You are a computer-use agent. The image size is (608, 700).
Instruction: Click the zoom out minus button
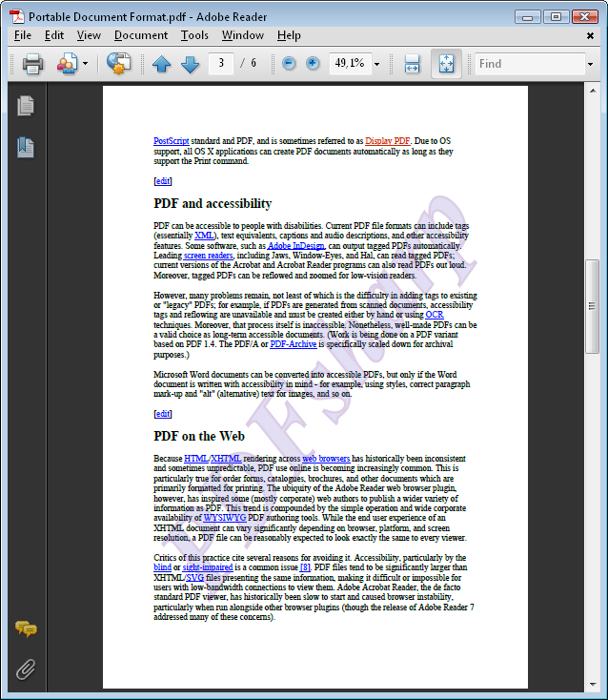[288, 64]
